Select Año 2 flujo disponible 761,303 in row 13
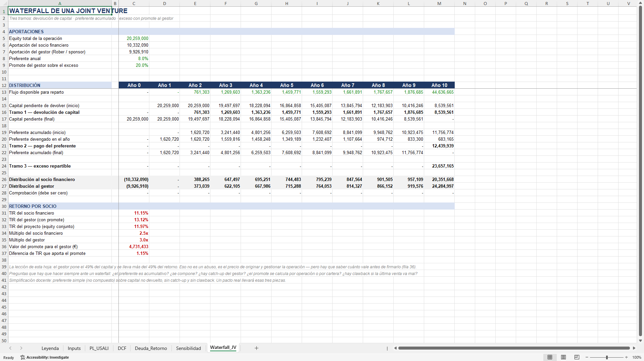Viewport: 644px width, 361px height. 195,92
